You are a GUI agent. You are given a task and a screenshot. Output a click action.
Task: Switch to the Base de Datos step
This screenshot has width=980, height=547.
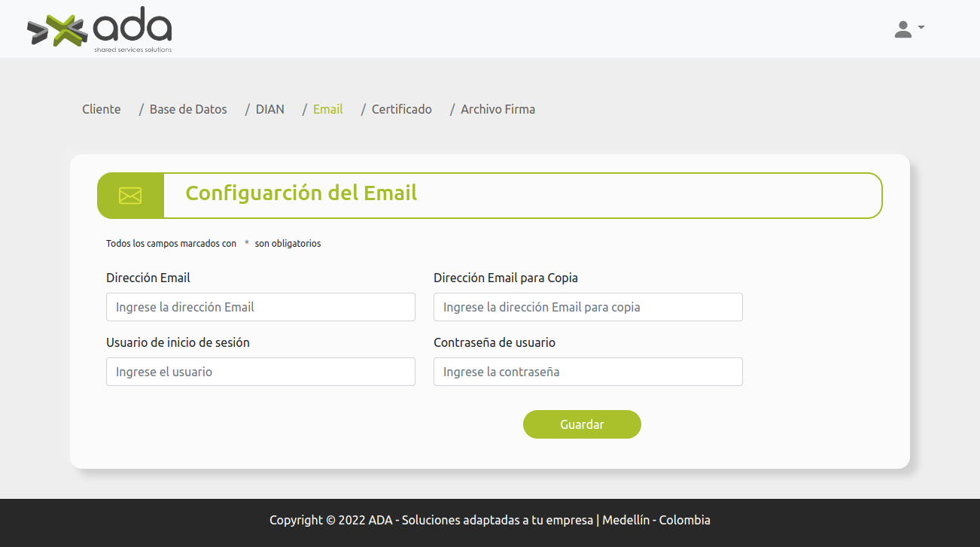click(188, 109)
